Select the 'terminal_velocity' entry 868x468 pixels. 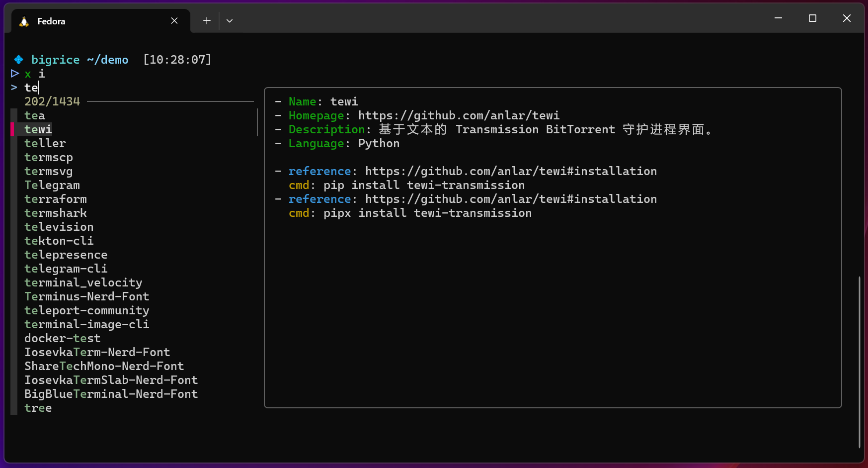pyautogui.click(x=83, y=282)
